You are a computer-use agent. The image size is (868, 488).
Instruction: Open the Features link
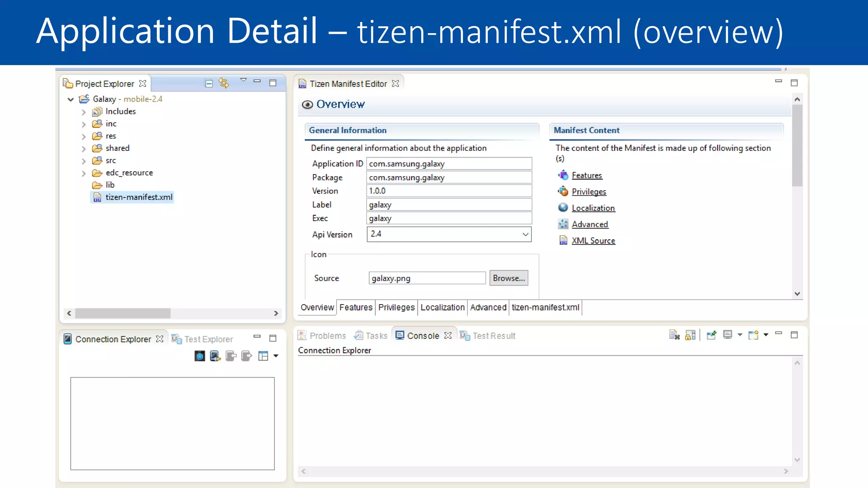pos(587,175)
